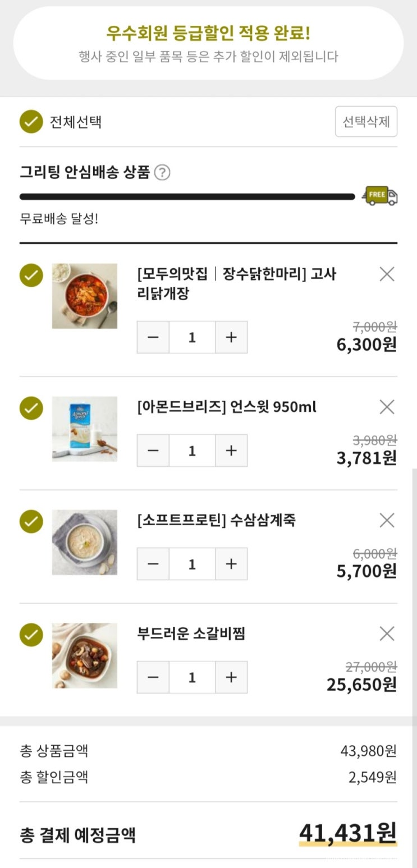Uncheck the 고사리닭개장 item checkbox
Screen dimensions: 417x868
31,275
